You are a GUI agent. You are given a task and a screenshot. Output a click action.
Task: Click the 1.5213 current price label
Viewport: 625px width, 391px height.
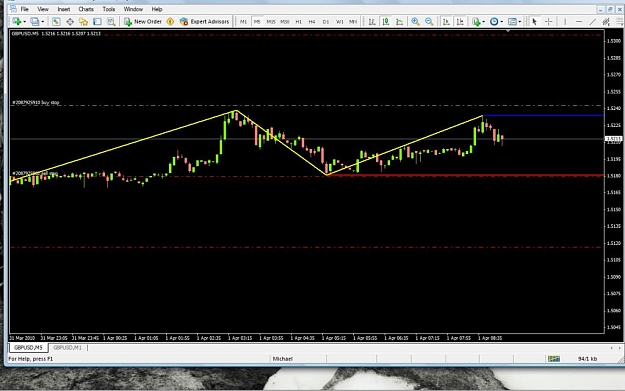[x=614, y=139]
